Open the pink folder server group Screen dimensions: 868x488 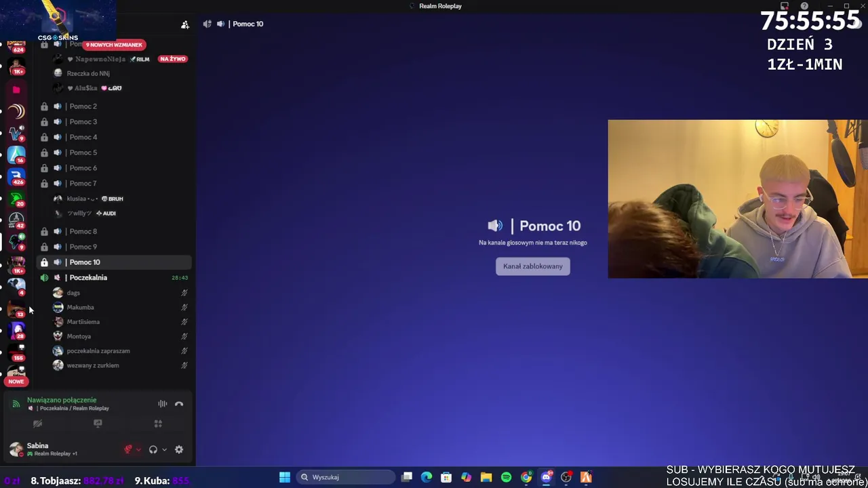[x=16, y=89]
